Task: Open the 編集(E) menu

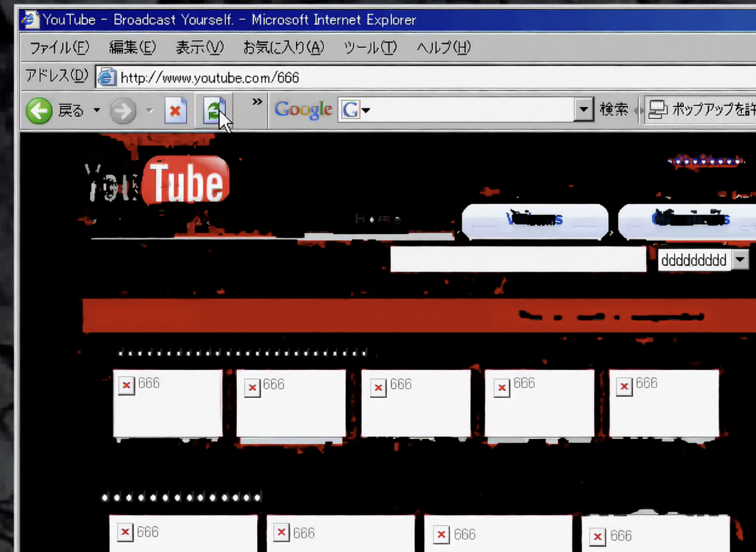Action: click(x=132, y=47)
